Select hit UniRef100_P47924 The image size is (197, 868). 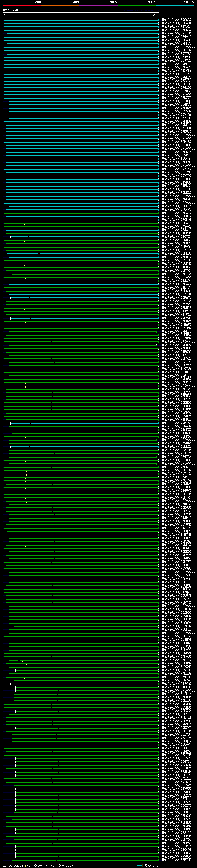177,26
